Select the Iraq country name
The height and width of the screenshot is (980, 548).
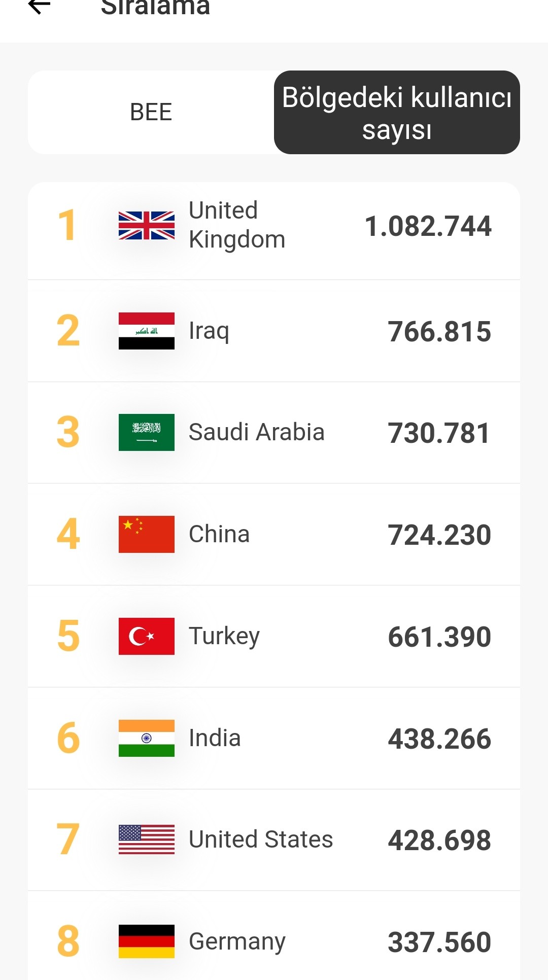(209, 332)
